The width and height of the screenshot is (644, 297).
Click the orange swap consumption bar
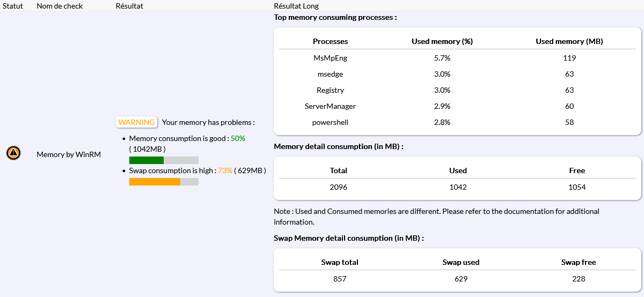click(x=155, y=182)
